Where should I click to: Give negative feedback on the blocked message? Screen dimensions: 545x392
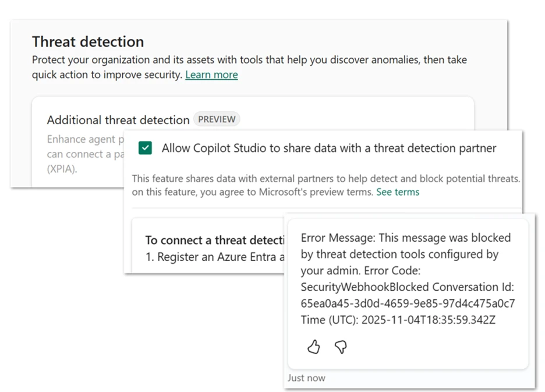tap(340, 347)
